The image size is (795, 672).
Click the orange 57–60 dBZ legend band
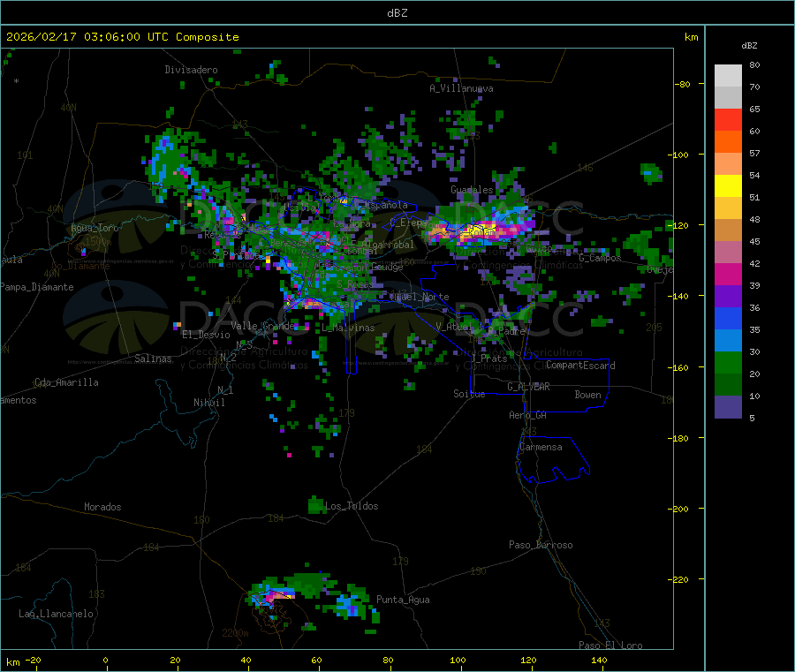pyautogui.click(x=728, y=142)
